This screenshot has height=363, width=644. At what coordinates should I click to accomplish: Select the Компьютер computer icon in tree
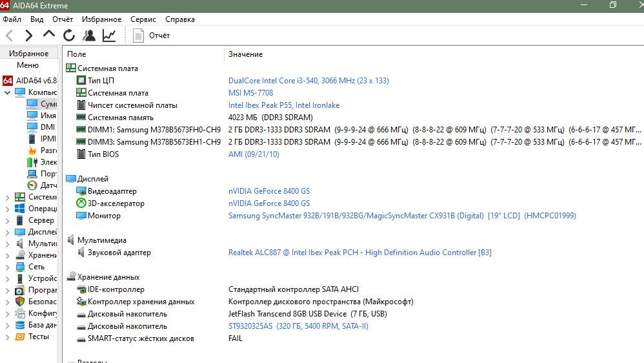(x=20, y=92)
